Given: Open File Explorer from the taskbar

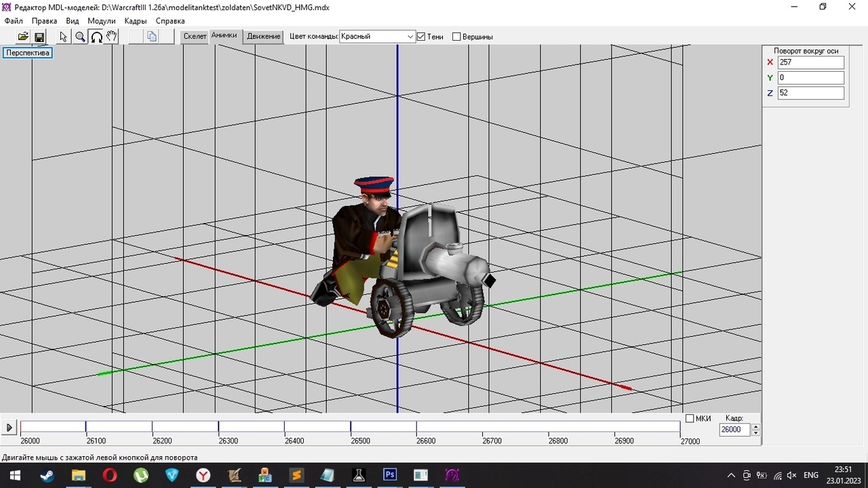Looking at the screenshot, I should point(78,475).
